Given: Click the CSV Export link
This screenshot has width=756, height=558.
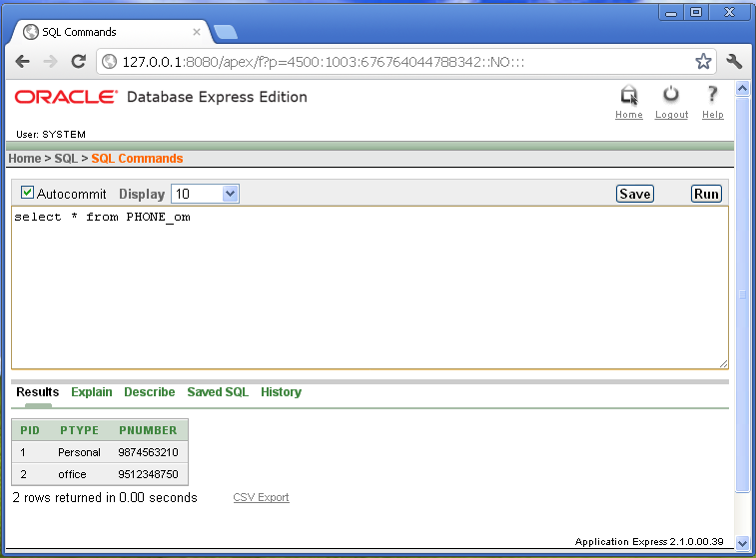Looking at the screenshot, I should pos(261,497).
